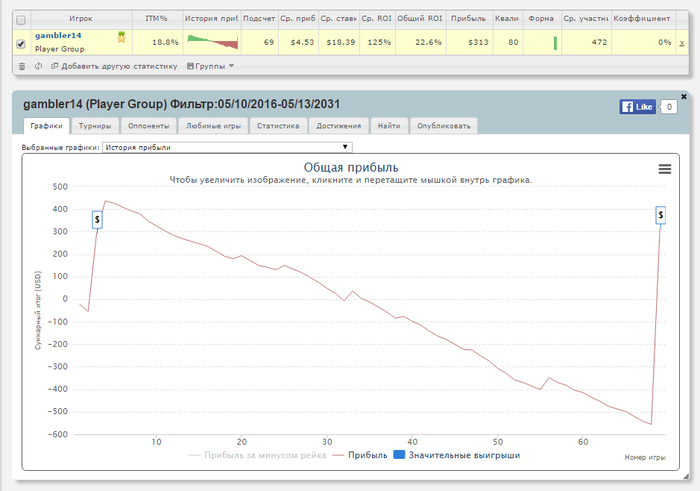Click the green form bar indicator
Image resolution: width=700 pixels, height=491 pixels.
[555, 43]
